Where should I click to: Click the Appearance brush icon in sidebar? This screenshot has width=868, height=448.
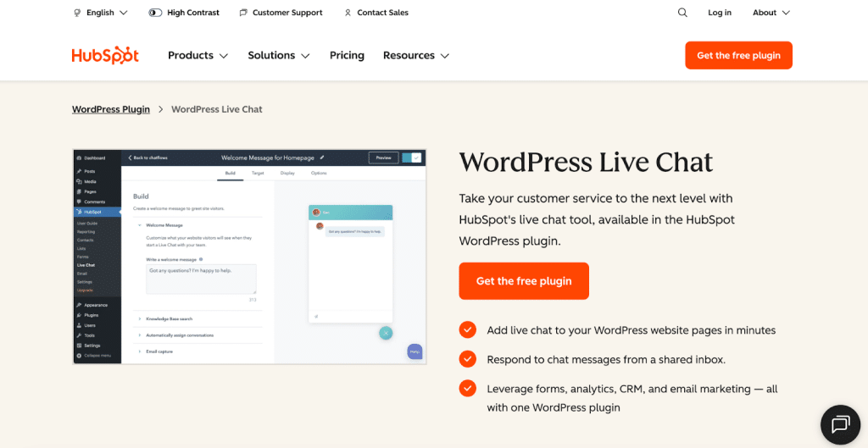(79, 305)
